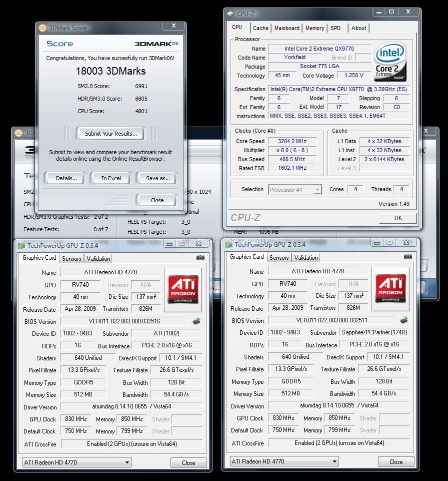Open the Cache tab in CPU-Z
448x481 pixels.
[x=260, y=28]
